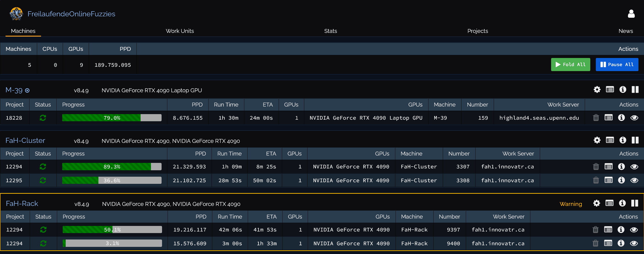Show info for work unit number 3308

point(621,180)
